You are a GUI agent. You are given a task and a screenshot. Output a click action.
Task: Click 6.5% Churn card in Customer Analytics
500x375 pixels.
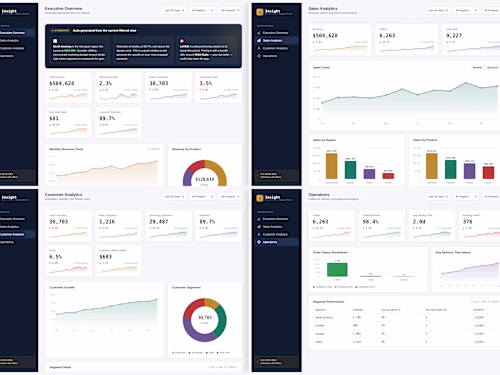click(68, 261)
